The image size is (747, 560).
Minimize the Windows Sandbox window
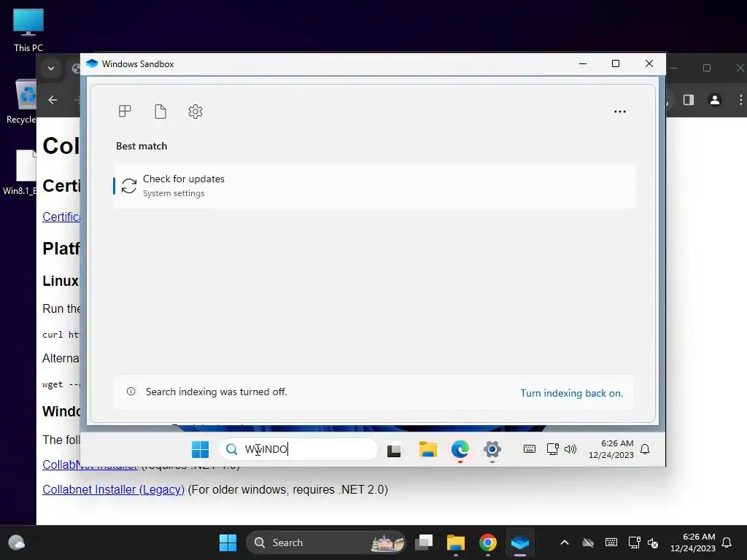tap(583, 63)
